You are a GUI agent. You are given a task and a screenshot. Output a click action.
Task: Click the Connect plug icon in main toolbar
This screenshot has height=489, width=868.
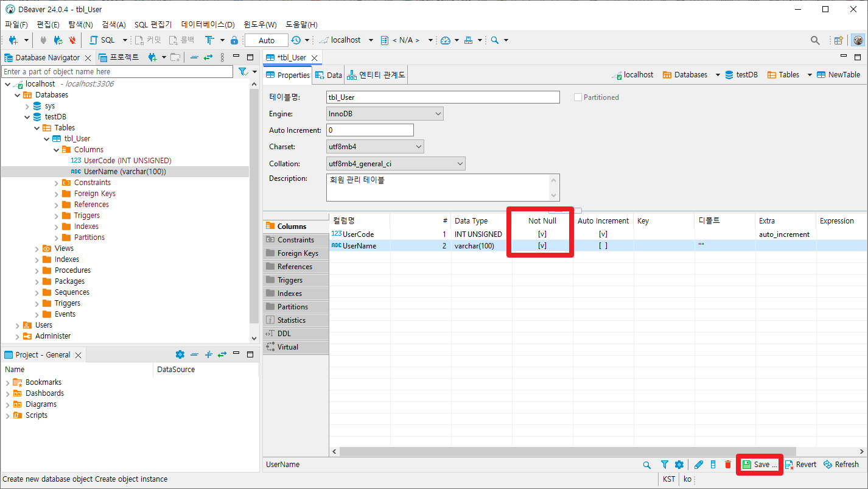coord(43,40)
